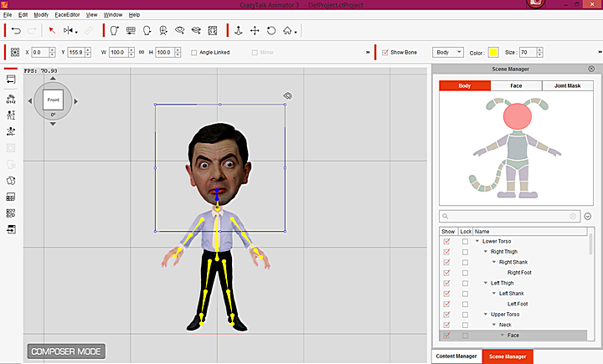The height and width of the screenshot is (364, 603).
Task: Switch to the Face tab
Action: 516,85
